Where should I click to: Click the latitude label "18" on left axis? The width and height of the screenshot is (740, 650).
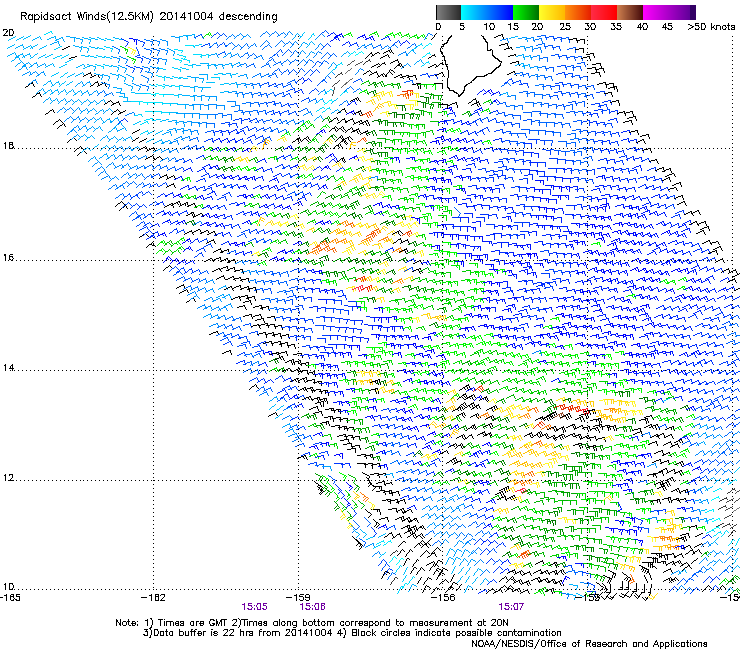[x=8, y=146]
